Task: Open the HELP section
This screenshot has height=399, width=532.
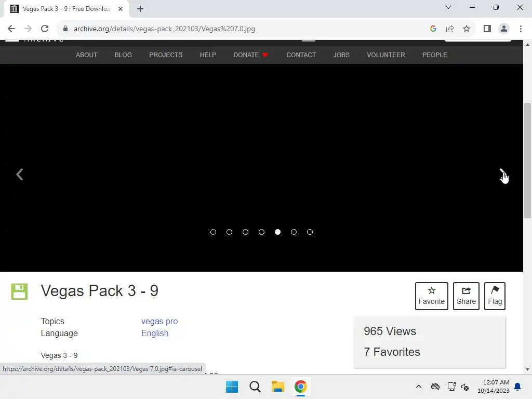Action: 208,55
